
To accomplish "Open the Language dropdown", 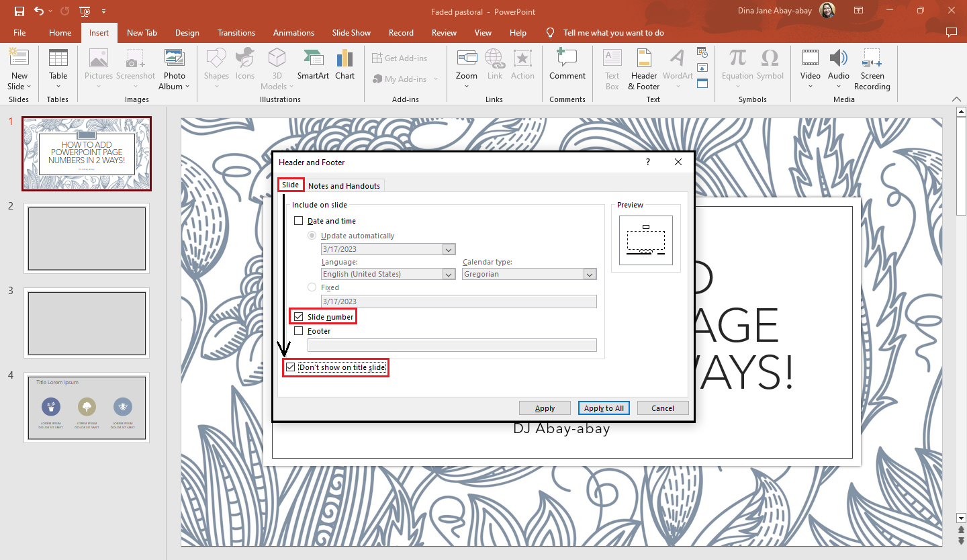I will (448, 274).
